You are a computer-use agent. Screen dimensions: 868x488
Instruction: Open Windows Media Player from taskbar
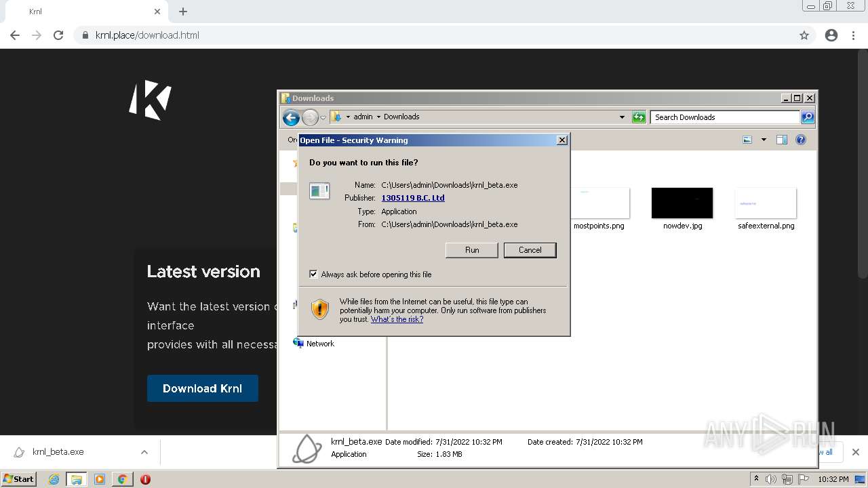100,479
